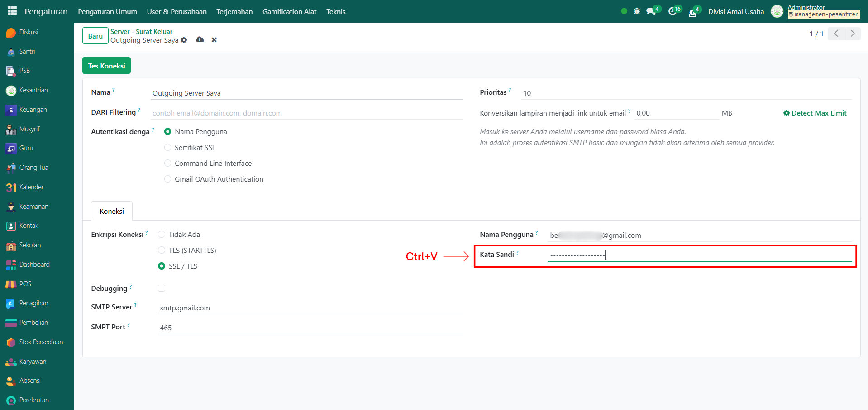The image size is (868, 410).
Task: Select Gmail OAuth Authentication option
Action: pyautogui.click(x=168, y=179)
